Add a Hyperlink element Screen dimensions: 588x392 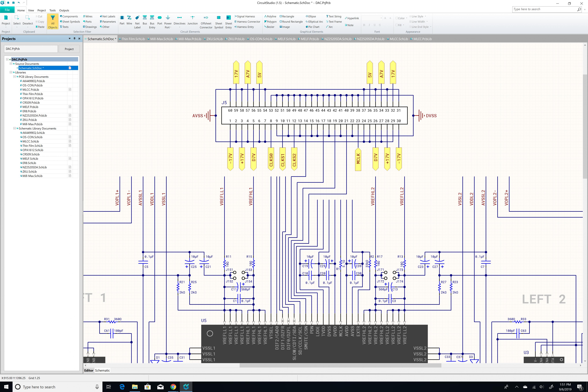(x=352, y=18)
